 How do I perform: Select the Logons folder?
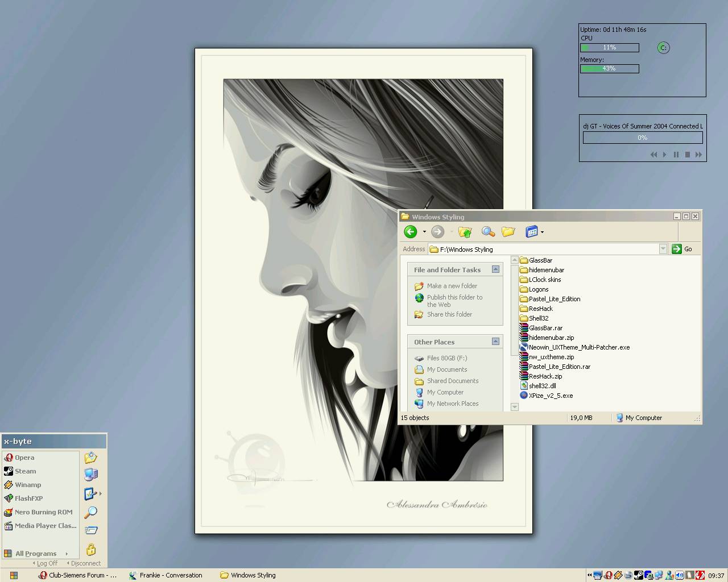click(x=534, y=289)
